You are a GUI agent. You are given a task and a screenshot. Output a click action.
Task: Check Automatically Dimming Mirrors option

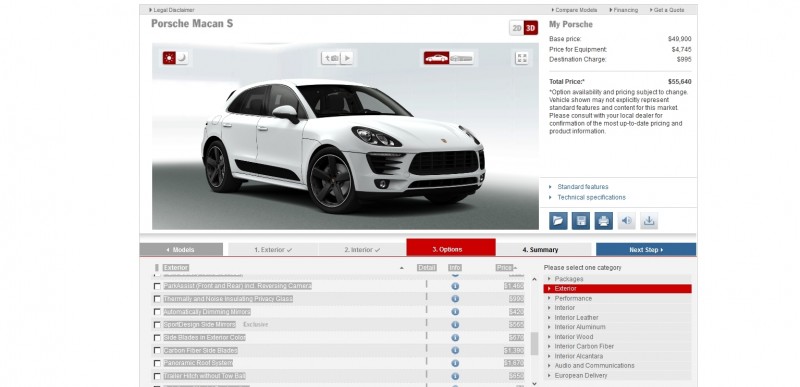tap(157, 312)
